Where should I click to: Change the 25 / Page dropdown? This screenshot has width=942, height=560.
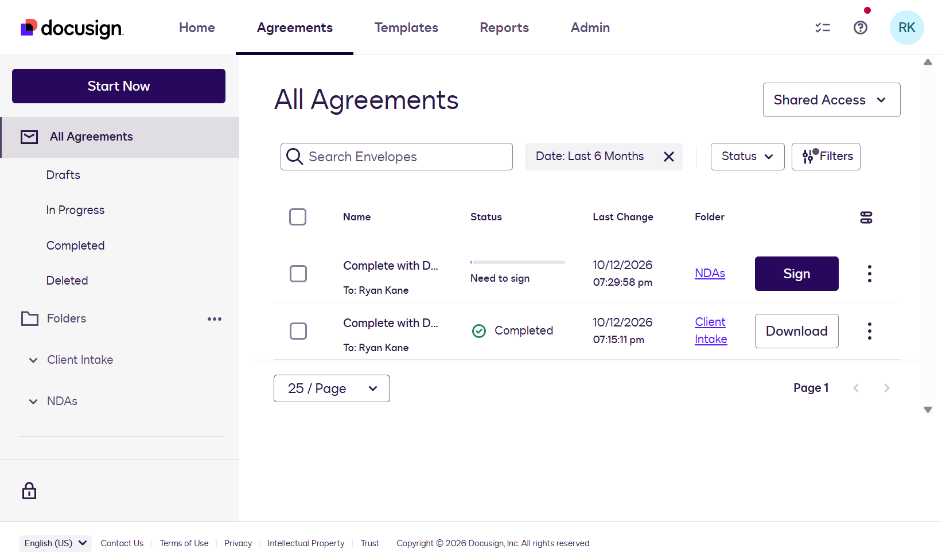click(x=332, y=388)
